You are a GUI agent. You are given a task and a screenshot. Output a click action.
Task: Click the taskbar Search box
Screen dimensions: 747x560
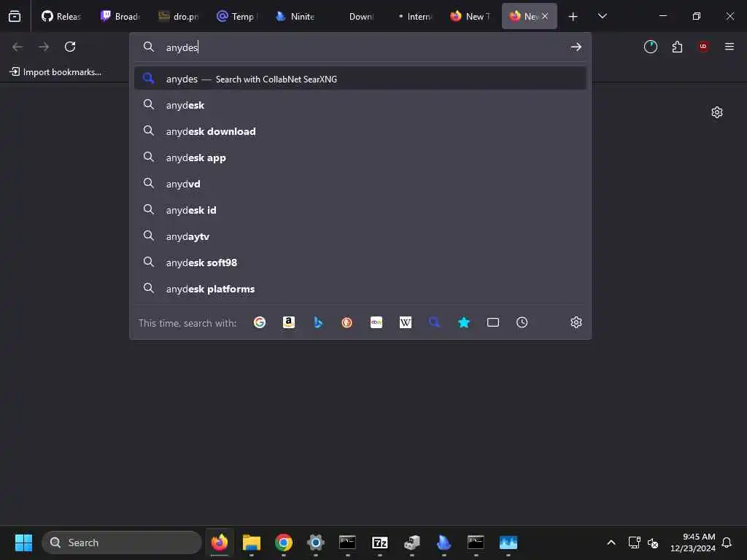tap(122, 542)
